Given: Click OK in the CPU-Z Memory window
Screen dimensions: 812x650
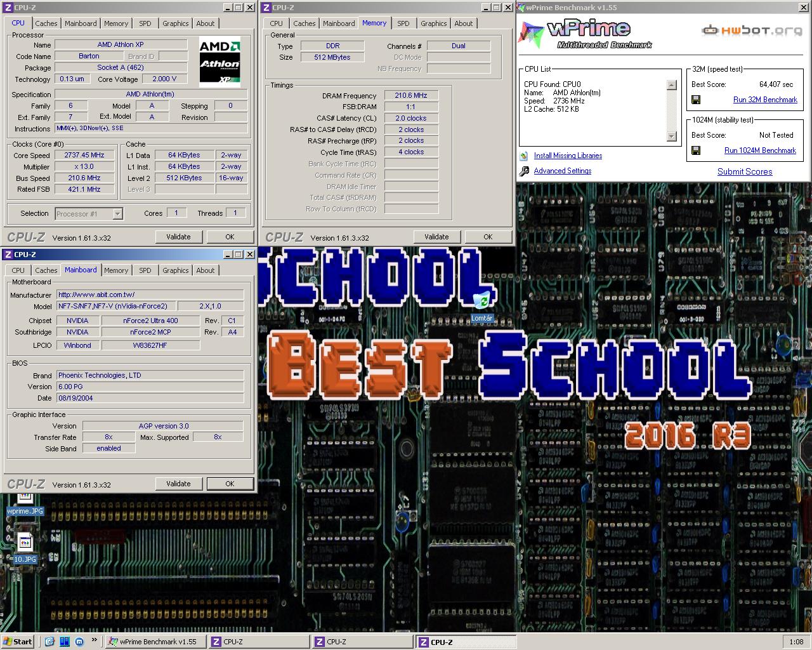Looking at the screenshot, I should click(488, 237).
